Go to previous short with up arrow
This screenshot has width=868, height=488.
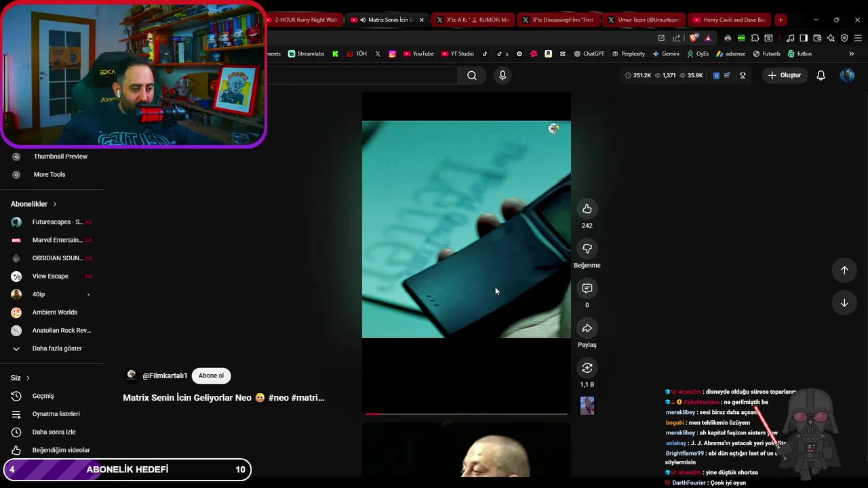coord(844,270)
